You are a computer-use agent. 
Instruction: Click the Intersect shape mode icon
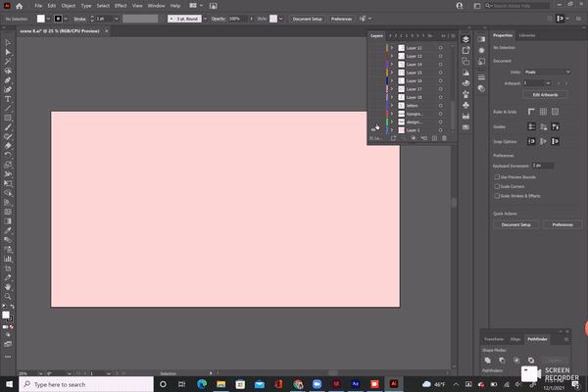tap(516, 360)
